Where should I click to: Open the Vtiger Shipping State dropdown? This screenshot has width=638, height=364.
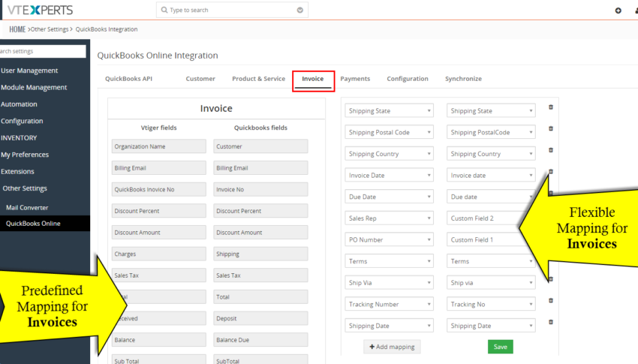pos(389,110)
